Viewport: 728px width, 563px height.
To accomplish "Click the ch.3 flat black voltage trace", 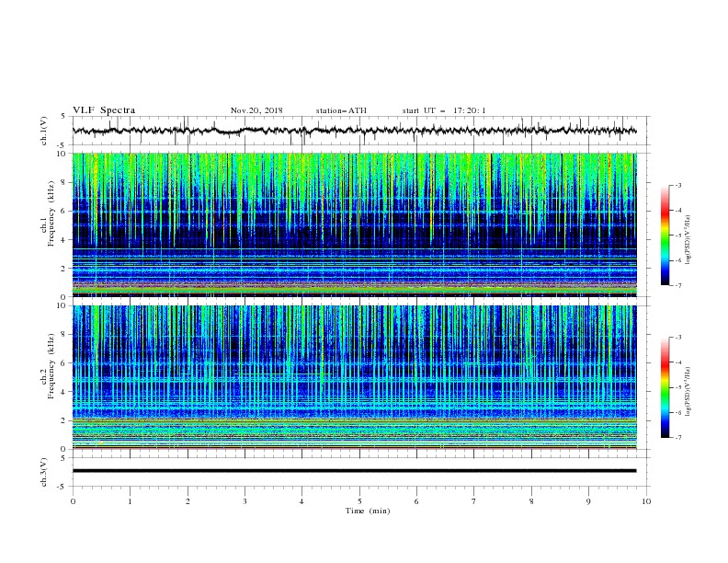I will tap(354, 471).
